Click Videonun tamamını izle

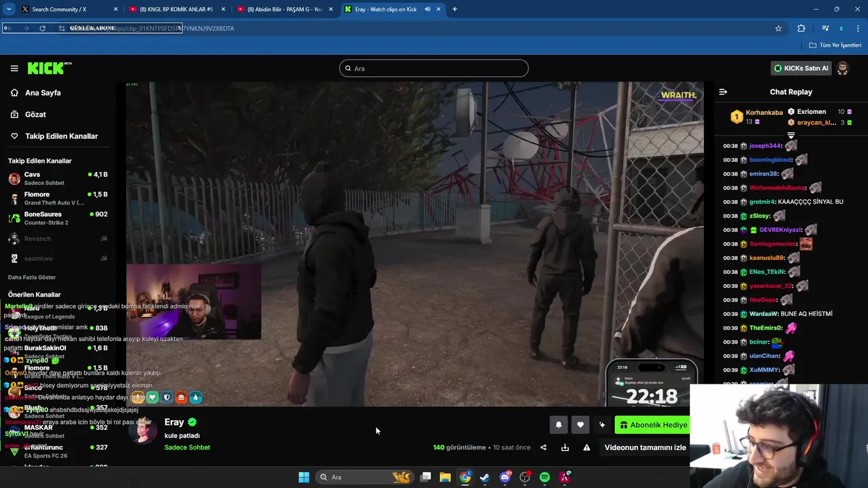click(x=645, y=447)
